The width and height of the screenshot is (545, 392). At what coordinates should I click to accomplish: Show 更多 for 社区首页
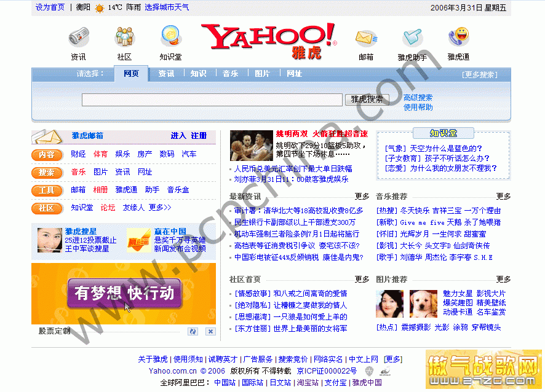pyautogui.click(x=362, y=280)
